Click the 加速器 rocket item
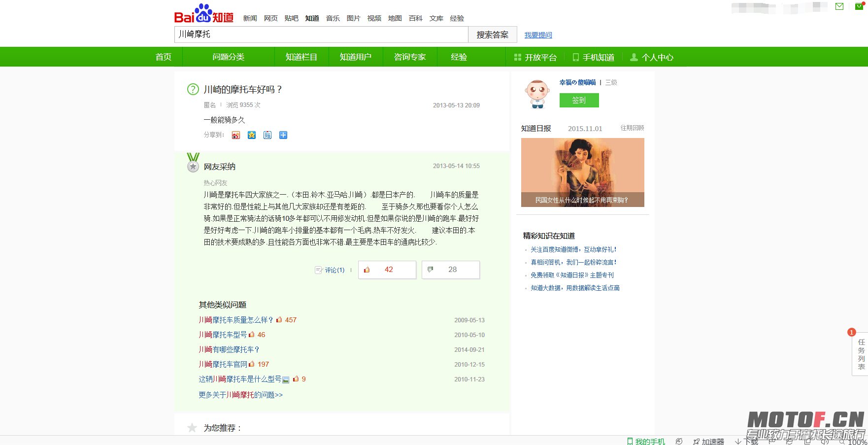 pyautogui.click(x=708, y=441)
